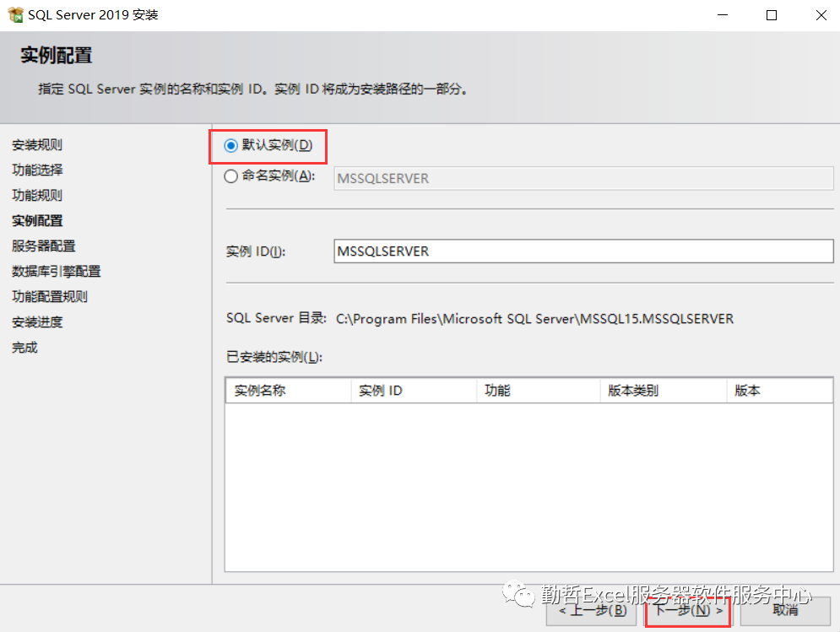Click the SQL Server 目录 path text
Viewport: 840px width, 632px height.
(534, 319)
